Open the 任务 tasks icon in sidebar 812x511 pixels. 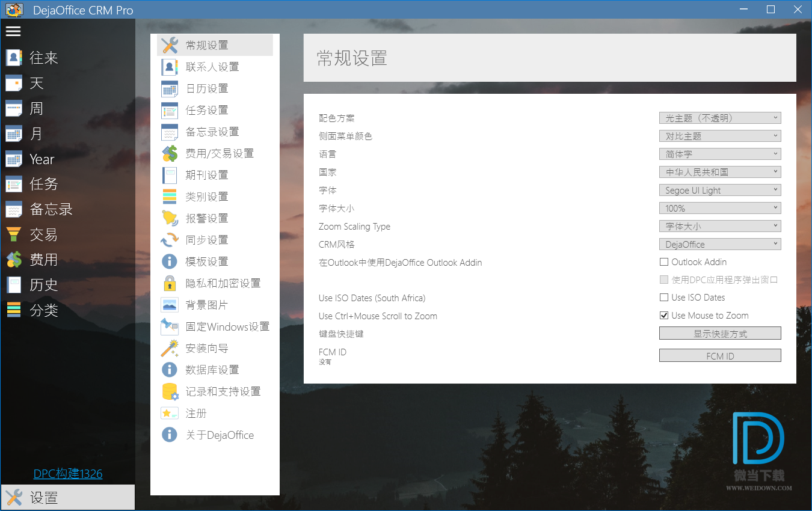tap(14, 184)
